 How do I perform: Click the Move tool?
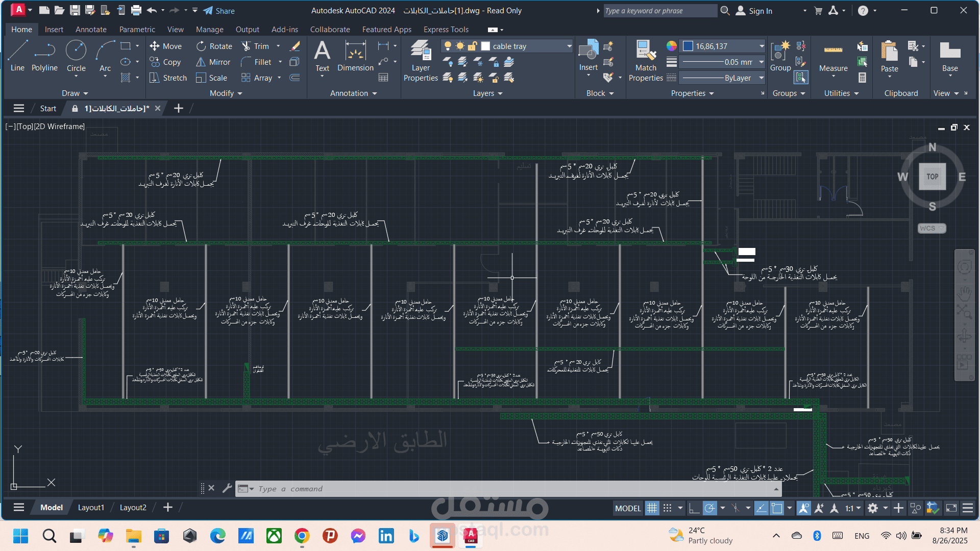click(x=166, y=46)
